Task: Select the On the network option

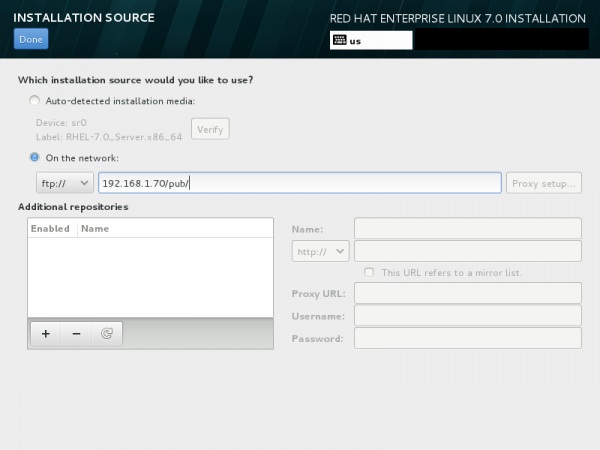Action: tap(36, 157)
